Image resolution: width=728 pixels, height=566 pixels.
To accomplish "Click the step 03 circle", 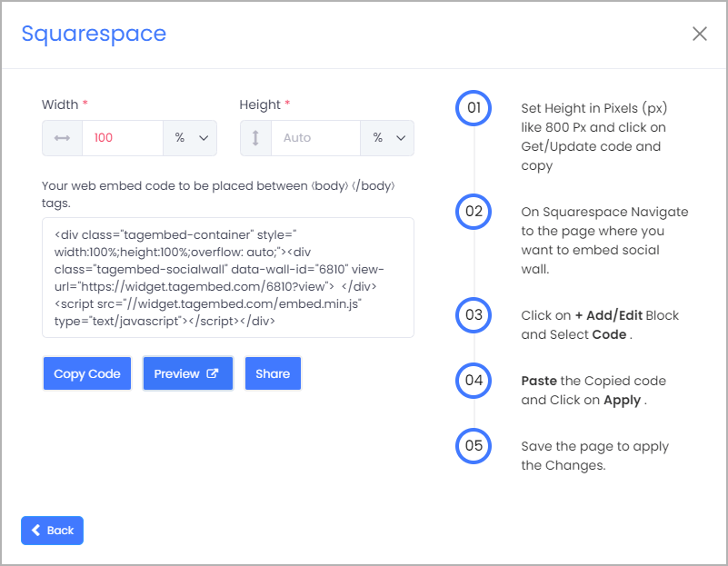I will [474, 315].
